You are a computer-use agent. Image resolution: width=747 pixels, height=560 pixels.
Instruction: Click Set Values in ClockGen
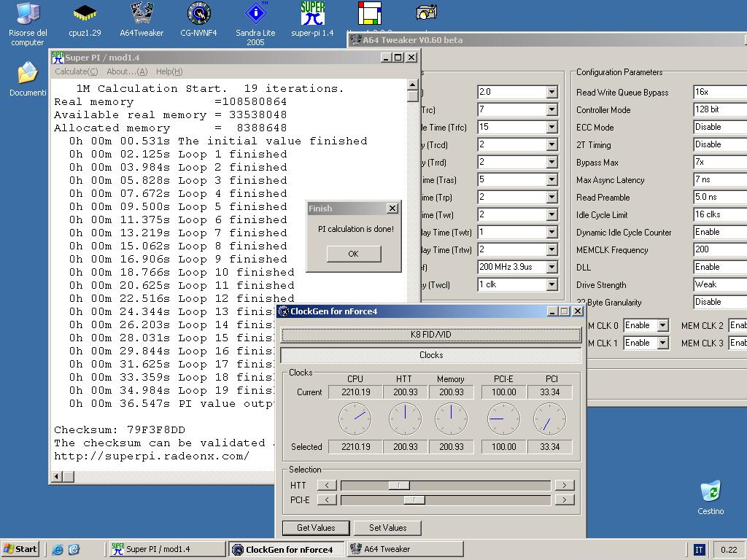[x=388, y=528]
